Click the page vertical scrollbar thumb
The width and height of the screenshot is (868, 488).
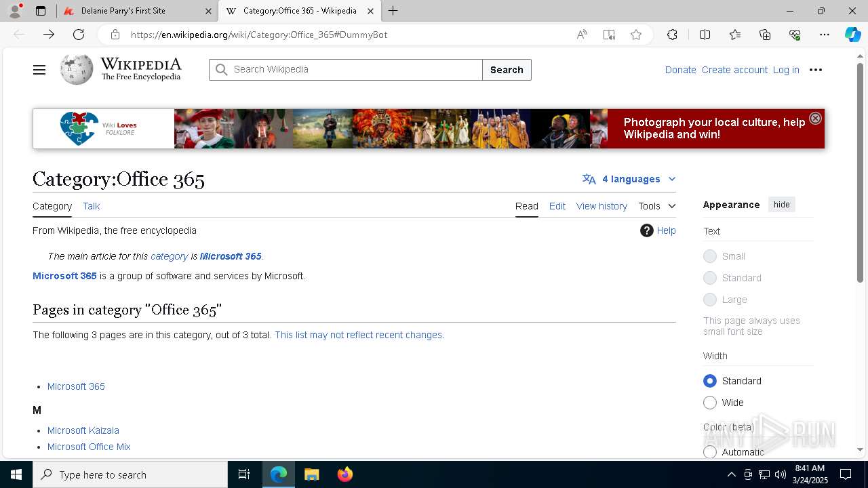[x=860, y=173]
